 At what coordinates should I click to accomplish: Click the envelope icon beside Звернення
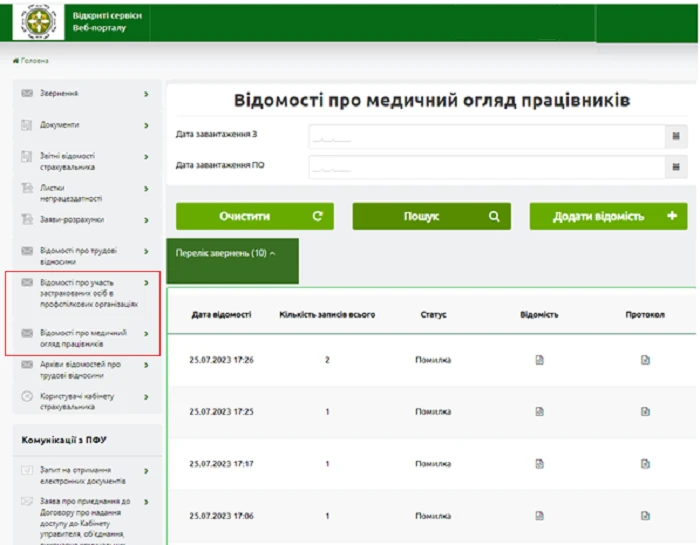coord(27,93)
